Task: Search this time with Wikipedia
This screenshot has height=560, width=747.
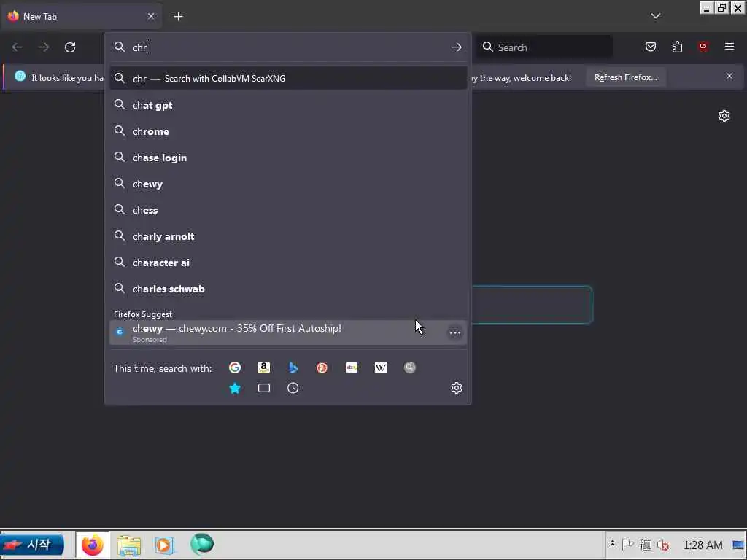Action: tap(381, 367)
